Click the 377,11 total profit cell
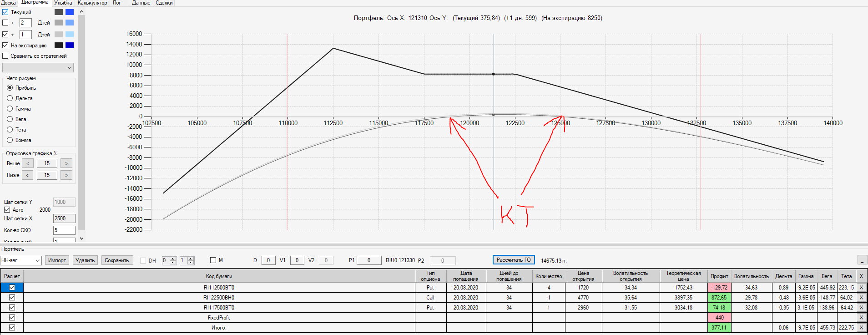 [719, 328]
